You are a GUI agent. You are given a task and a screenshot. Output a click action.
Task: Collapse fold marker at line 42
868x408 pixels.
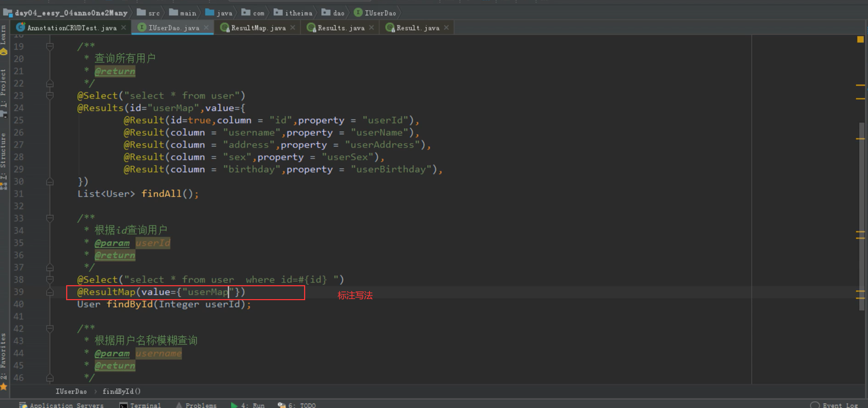50,329
